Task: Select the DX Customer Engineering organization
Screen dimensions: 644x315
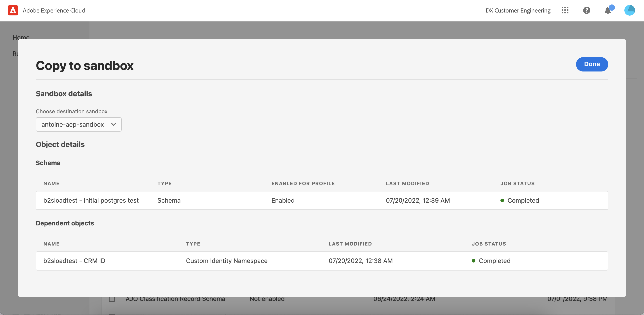Action: 518,10
